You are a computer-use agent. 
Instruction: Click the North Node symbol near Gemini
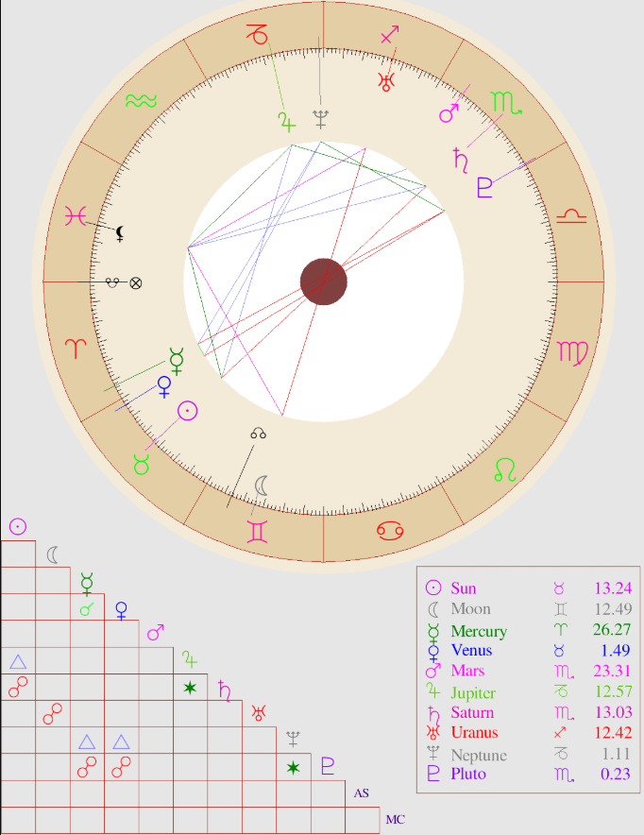point(258,434)
